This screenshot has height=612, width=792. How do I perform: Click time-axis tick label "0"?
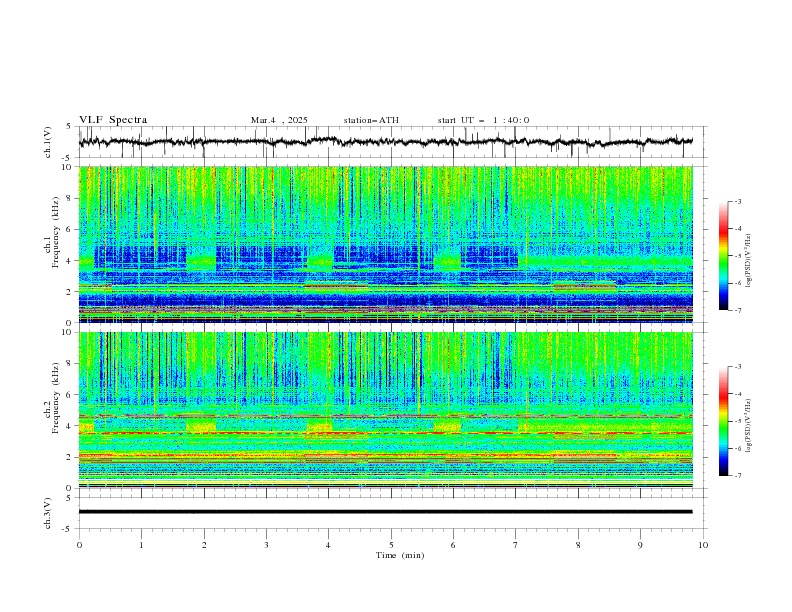pyautogui.click(x=79, y=545)
